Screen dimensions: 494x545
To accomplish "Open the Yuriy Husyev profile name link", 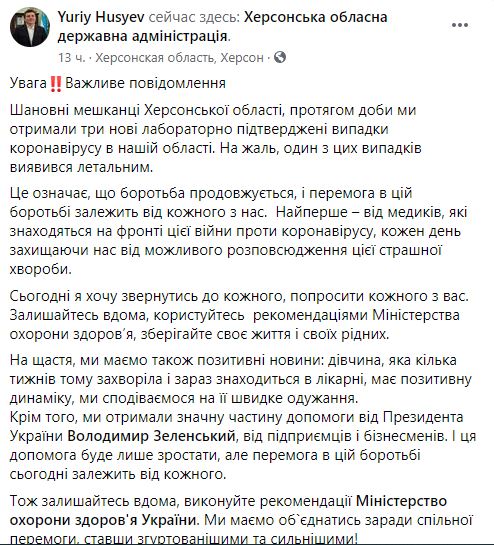I will (x=101, y=17).
